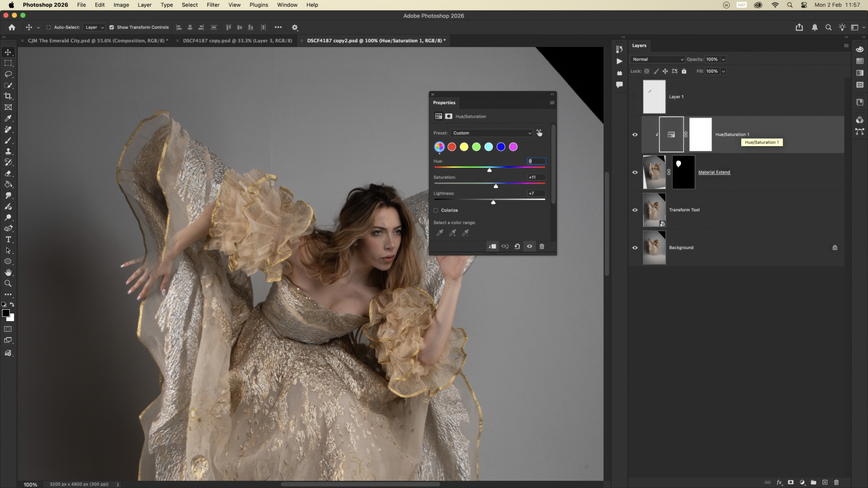Screen dimensions: 868x488
Task: Toggle visibility of Material Extend layer
Action: [x=635, y=172]
